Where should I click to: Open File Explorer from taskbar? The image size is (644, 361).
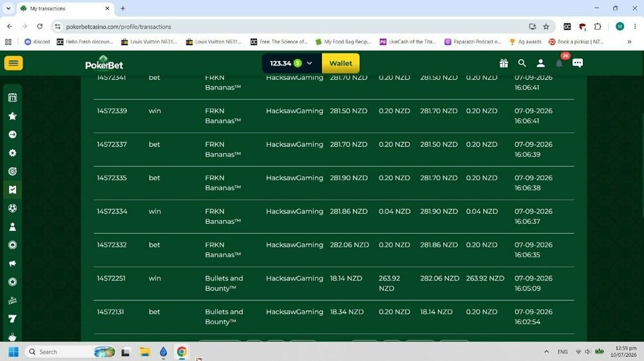tap(144, 352)
